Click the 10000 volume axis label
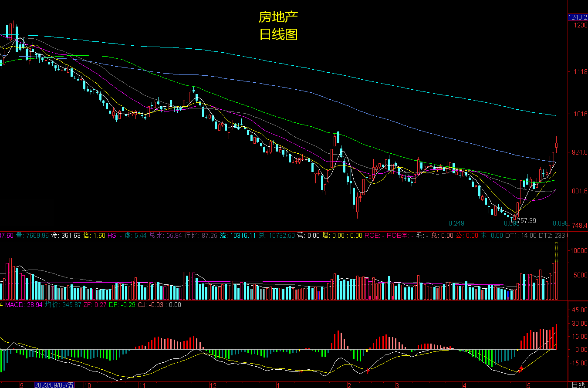Screen dimensions: 588x388 coord(578,251)
